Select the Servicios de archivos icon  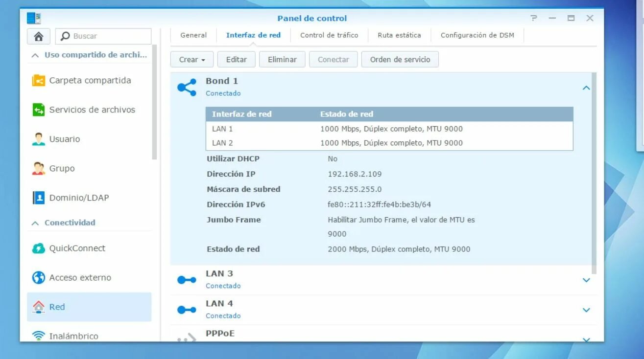39,110
